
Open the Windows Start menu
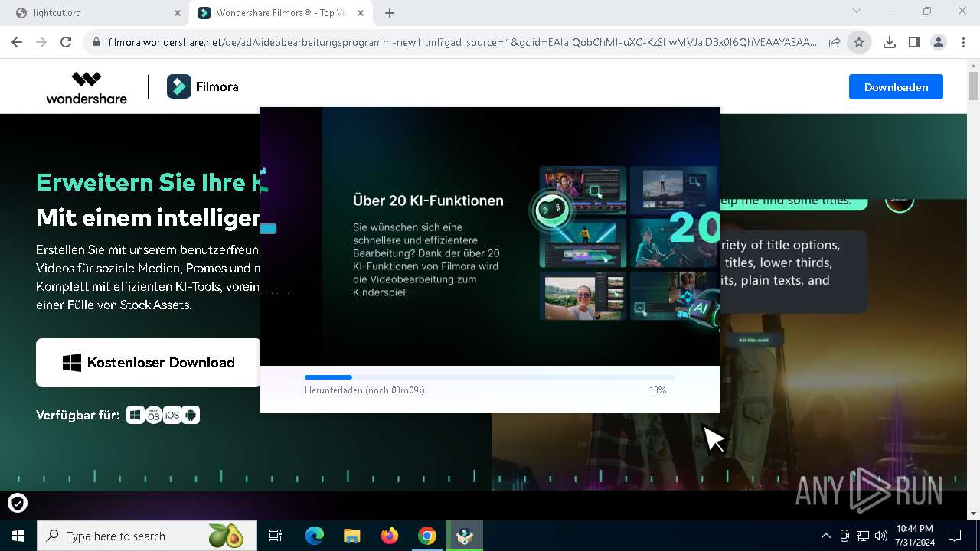[18, 536]
